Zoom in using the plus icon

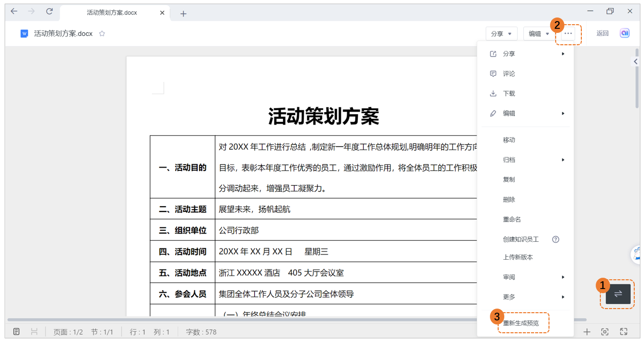click(x=586, y=332)
